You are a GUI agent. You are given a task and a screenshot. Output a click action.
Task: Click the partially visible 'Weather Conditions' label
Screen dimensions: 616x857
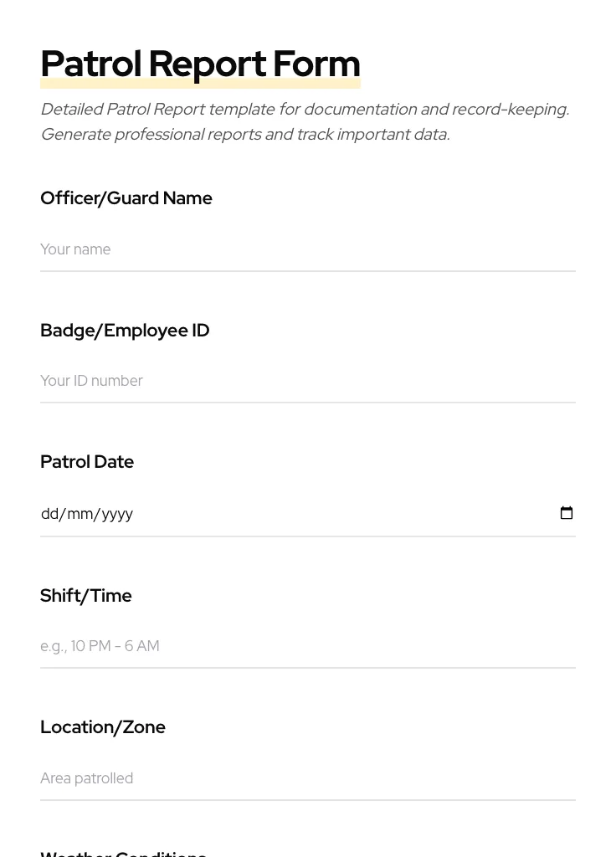[123, 853]
